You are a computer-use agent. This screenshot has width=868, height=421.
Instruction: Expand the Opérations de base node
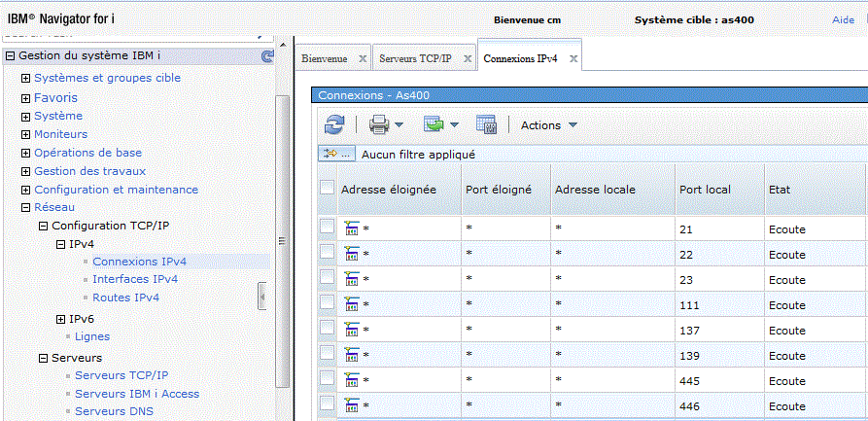25,154
